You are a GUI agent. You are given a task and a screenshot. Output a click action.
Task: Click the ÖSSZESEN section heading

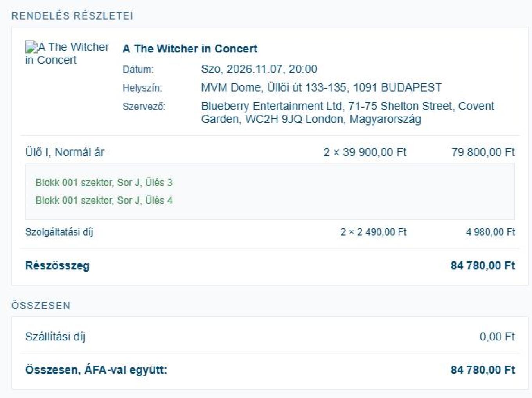click(41, 306)
